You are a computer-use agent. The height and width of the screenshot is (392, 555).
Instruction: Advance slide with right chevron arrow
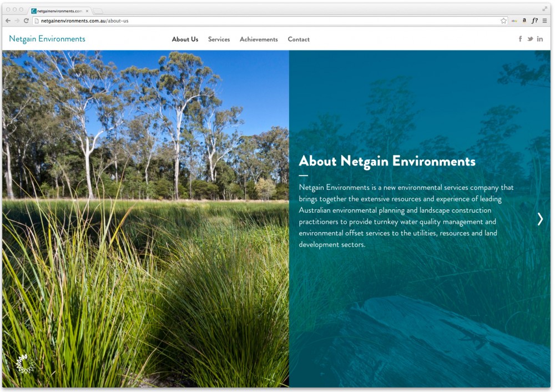click(540, 219)
